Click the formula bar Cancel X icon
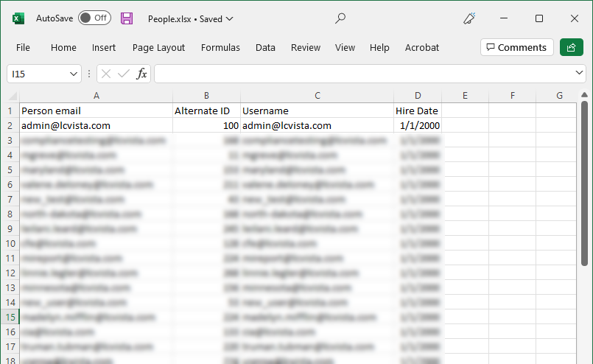This screenshot has width=593, height=364. pyautogui.click(x=107, y=74)
